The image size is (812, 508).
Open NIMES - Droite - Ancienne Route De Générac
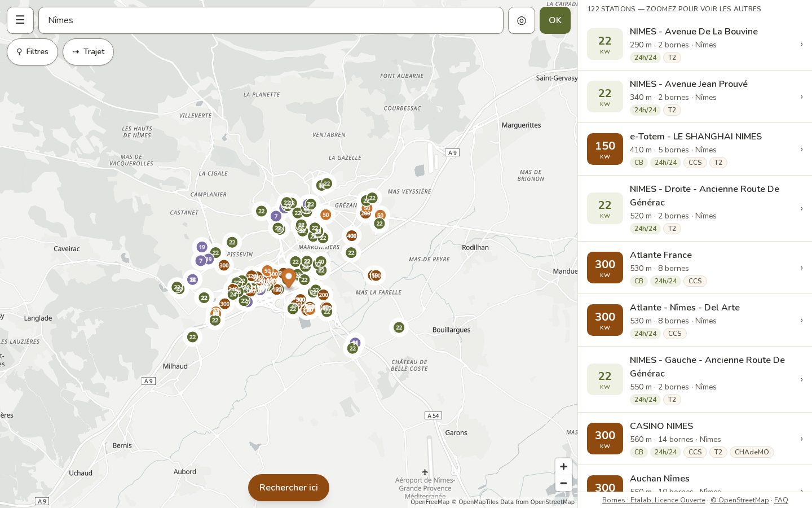coord(695,208)
